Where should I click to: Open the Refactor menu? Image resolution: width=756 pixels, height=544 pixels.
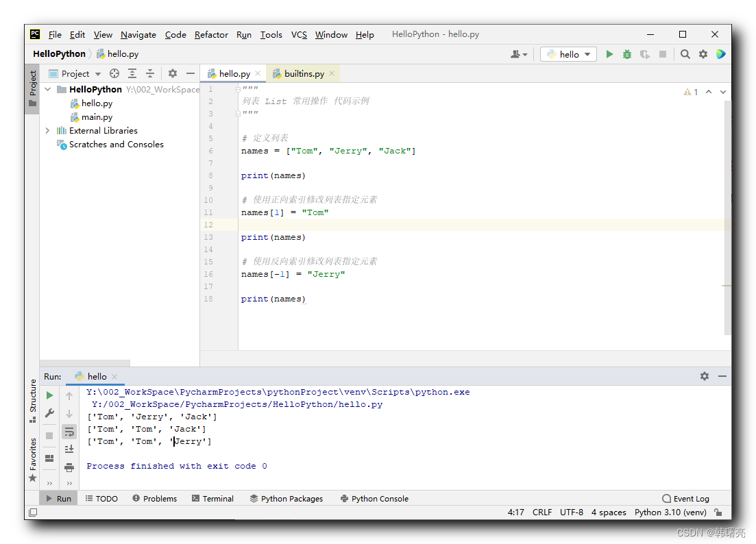(211, 34)
